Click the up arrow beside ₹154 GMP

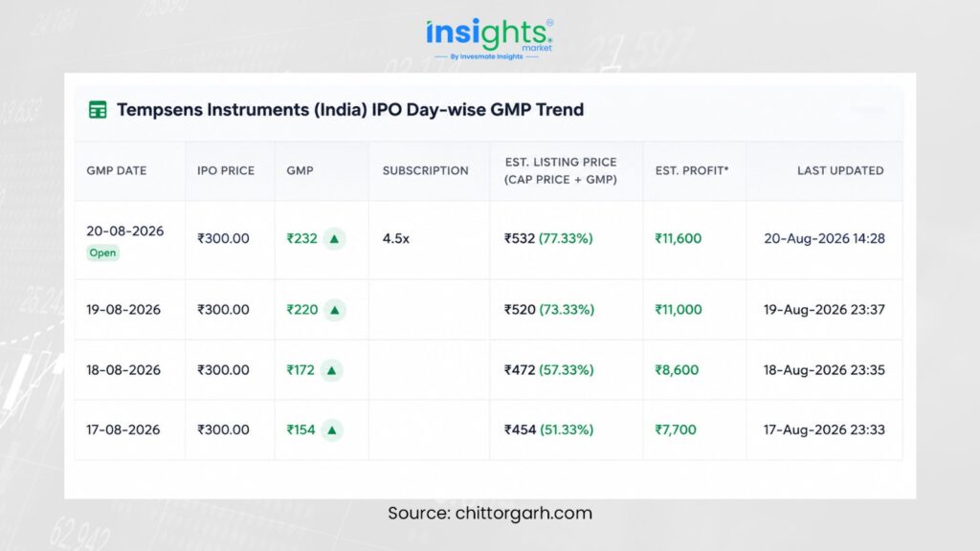point(332,430)
